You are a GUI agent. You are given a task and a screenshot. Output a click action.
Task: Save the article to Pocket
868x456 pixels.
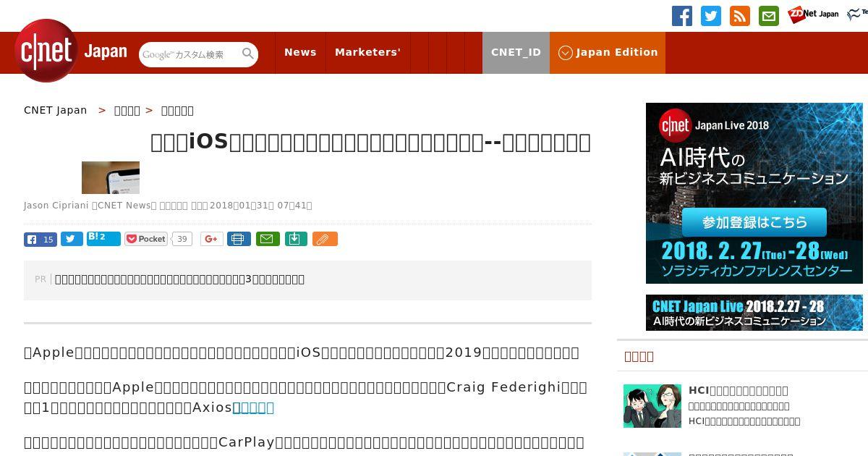(x=146, y=239)
